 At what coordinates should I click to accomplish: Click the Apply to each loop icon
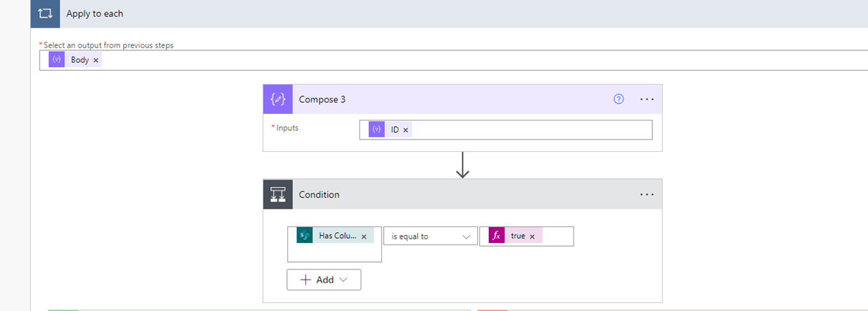45,14
